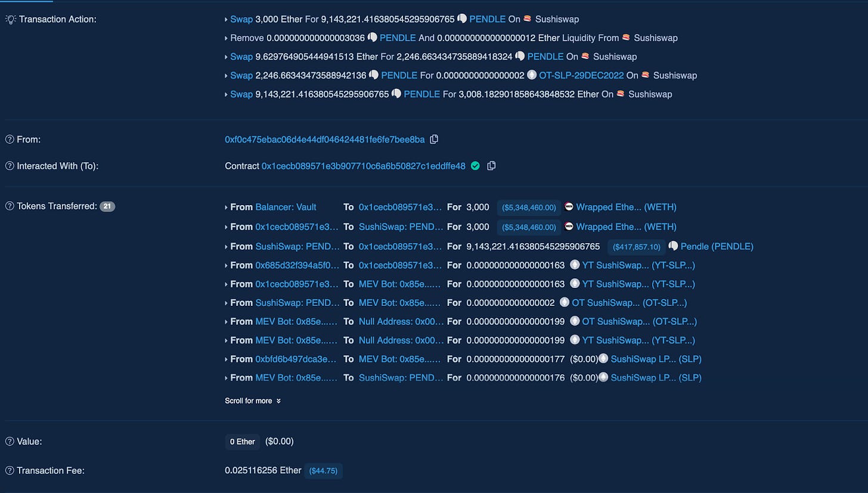Click Scroll for more under token transfers
Viewport: 868px width, 493px height.
click(253, 401)
